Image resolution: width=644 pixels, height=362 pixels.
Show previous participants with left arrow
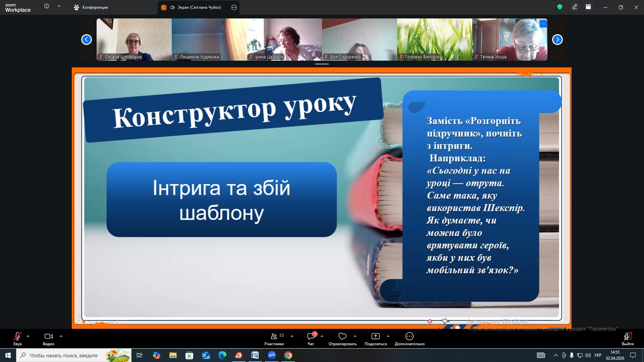pyautogui.click(x=87, y=40)
